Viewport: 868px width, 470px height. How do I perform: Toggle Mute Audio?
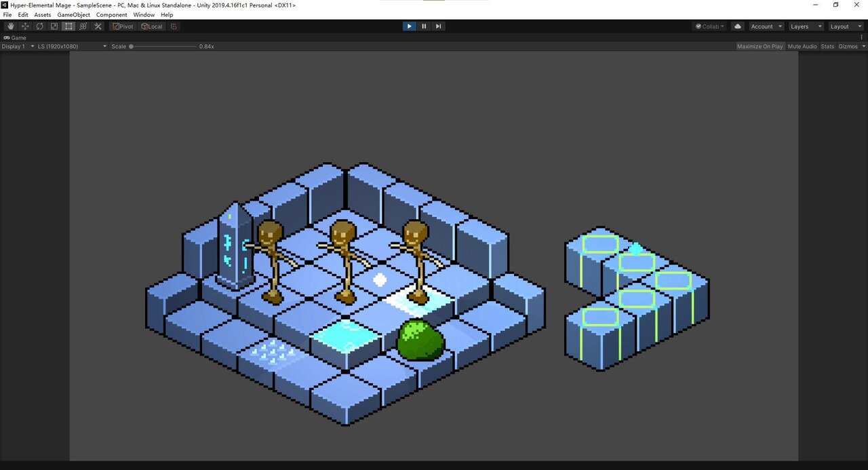[802, 46]
